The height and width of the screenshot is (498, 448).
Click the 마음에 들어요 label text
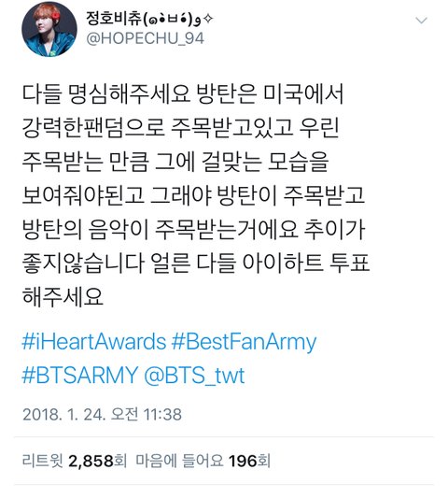[179, 461]
